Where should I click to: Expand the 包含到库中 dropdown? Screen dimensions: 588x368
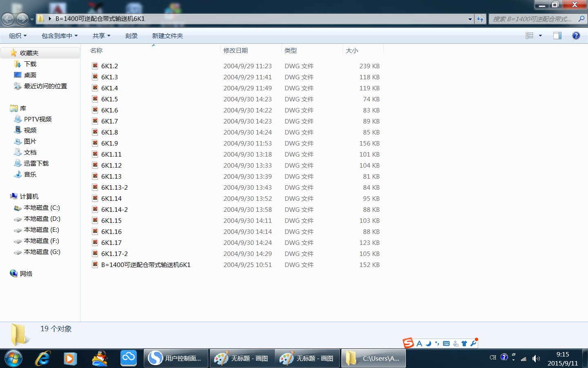click(60, 36)
